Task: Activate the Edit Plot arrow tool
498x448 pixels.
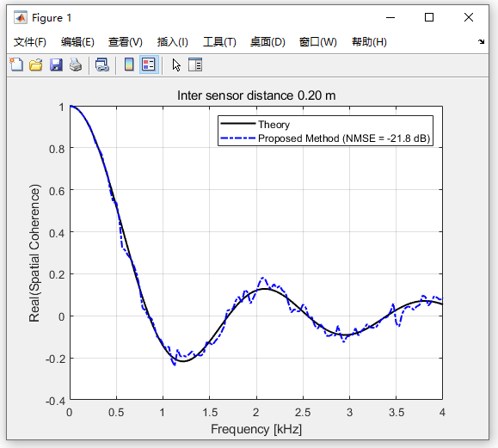Action: (x=176, y=65)
